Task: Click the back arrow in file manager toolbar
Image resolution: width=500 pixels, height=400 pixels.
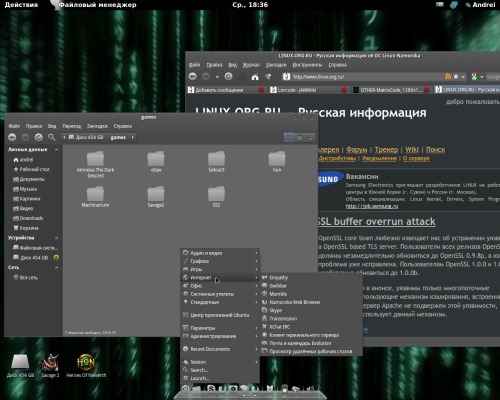Action: tap(12, 137)
